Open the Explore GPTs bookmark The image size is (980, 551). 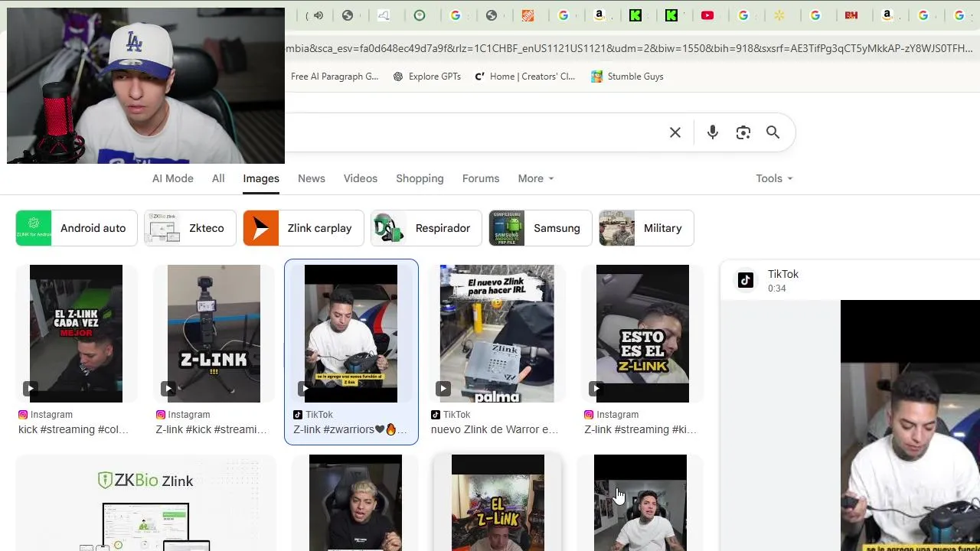pyautogui.click(x=426, y=77)
